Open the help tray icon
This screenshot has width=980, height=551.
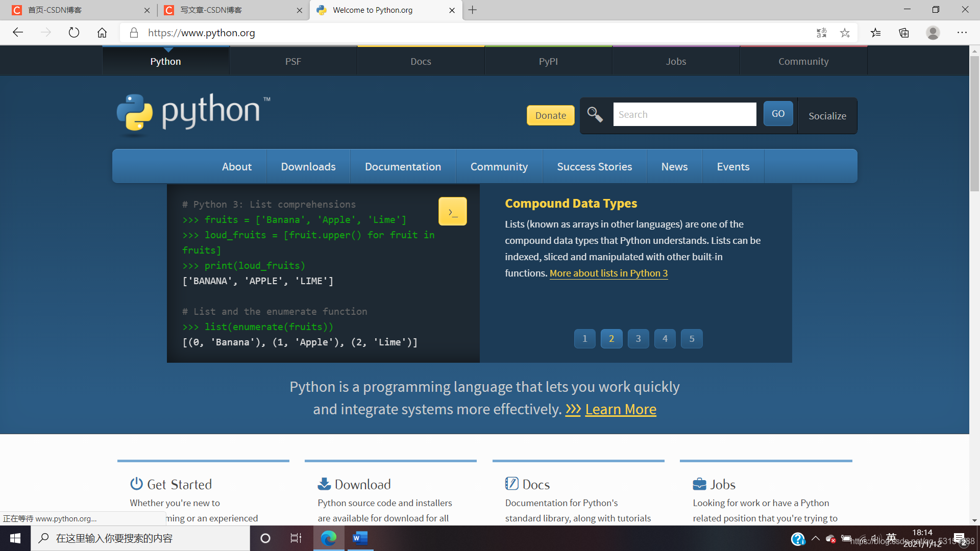(798, 538)
